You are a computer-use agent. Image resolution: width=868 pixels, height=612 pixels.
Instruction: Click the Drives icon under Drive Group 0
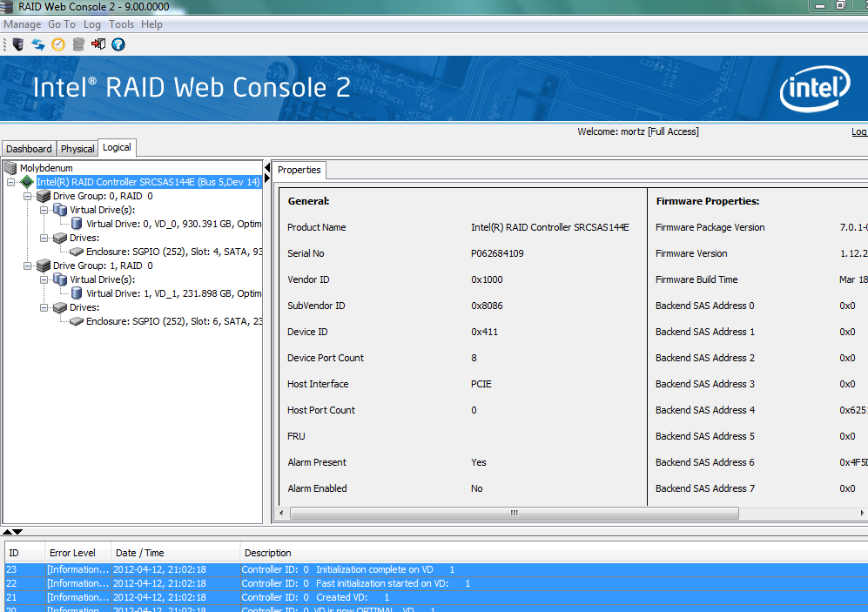(x=60, y=238)
